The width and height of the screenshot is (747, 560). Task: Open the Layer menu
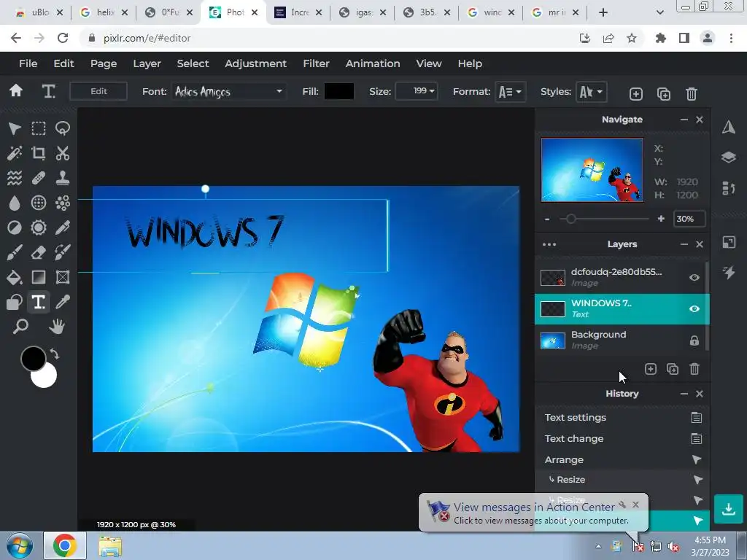(x=147, y=63)
